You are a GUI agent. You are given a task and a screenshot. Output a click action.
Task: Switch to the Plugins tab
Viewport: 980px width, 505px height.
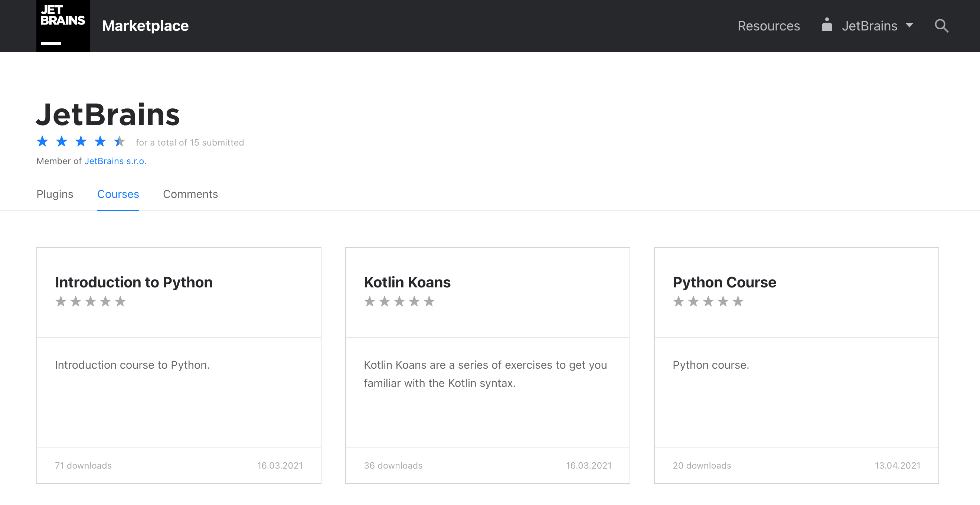point(55,194)
